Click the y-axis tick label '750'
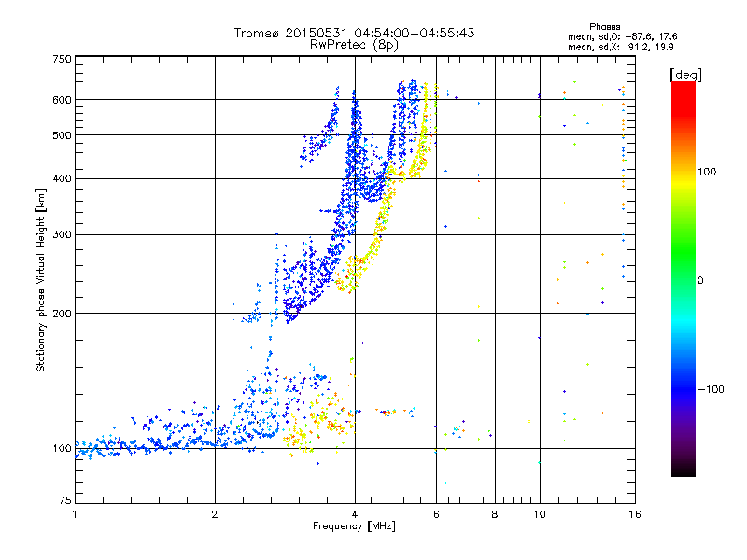The image size is (747, 560). tap(62, 59)
